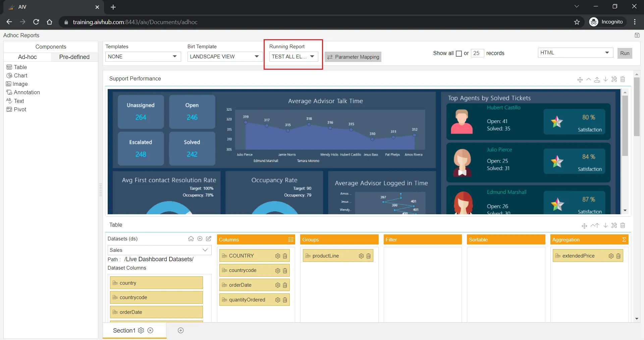This screenshot has height=340, width=644.
Task: Add a new section with plus icon
Action: 181,330
